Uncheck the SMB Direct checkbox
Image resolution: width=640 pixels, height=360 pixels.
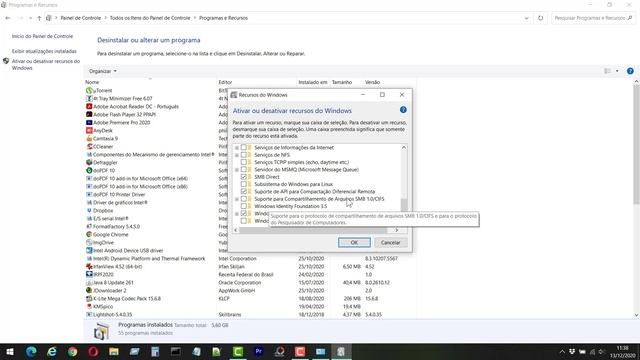(x=244, y=177)
